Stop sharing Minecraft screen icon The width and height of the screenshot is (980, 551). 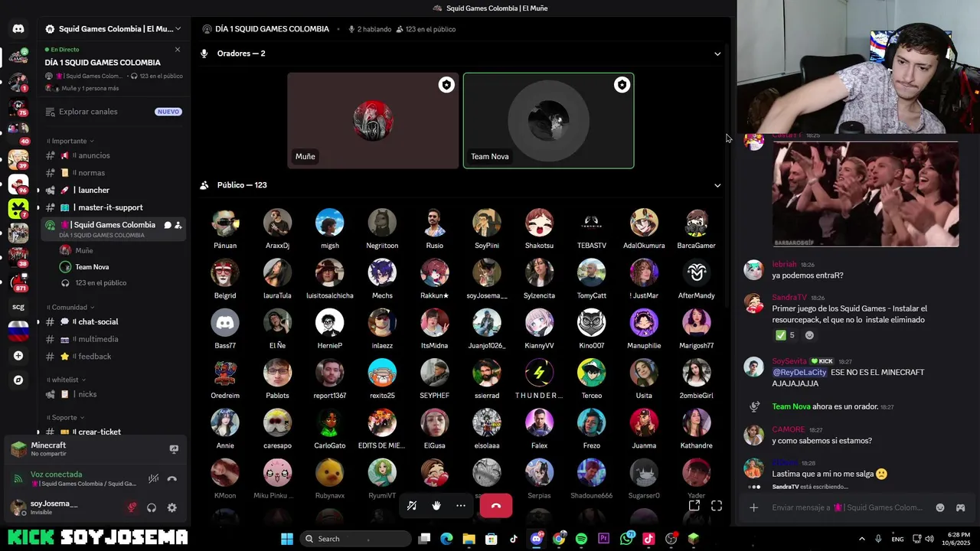(174, 449)
